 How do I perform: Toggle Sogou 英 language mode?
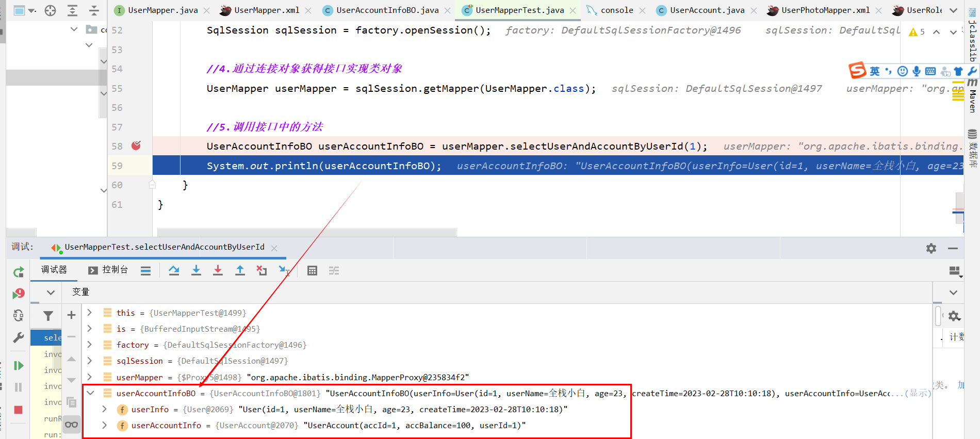click(x=875, y=71)
